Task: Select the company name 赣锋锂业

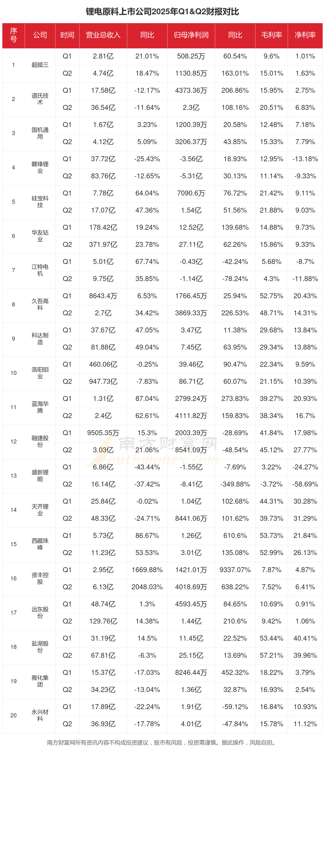Action: tap(40, 168)
